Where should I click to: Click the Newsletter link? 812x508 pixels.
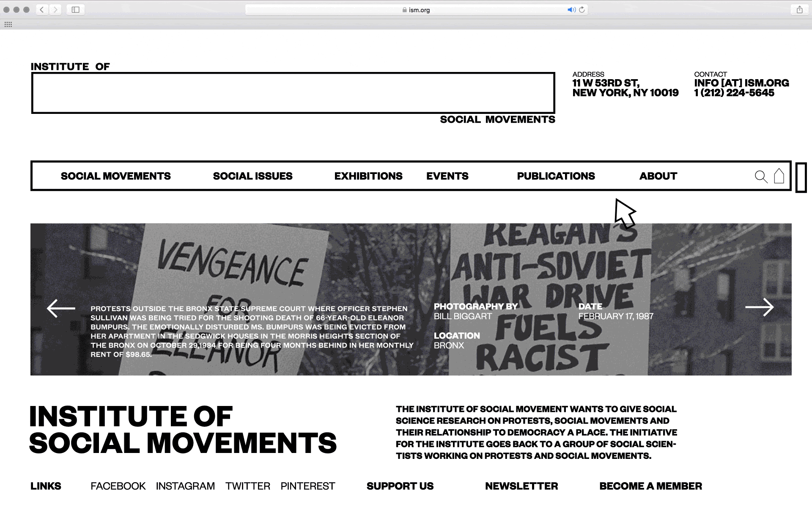click(x=521, y=486)
